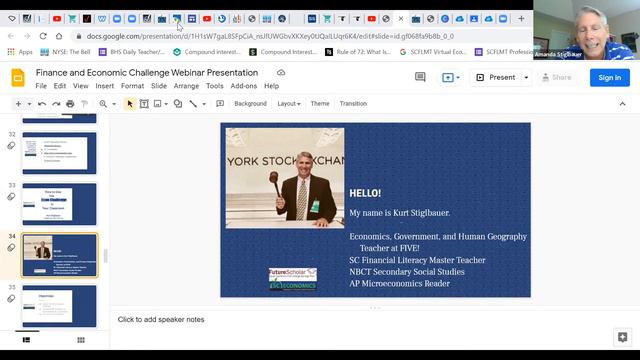Select slide 34 thumbnail

tap(60, 255)
